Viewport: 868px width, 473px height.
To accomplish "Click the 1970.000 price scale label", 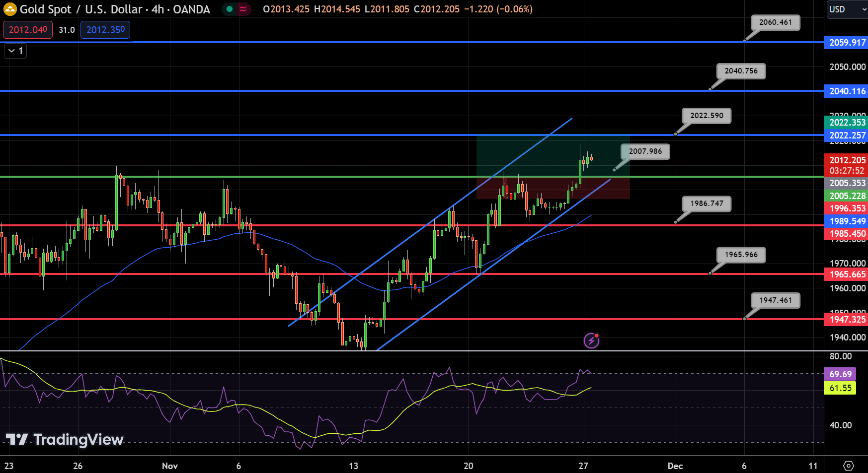I will pos(848,264).
